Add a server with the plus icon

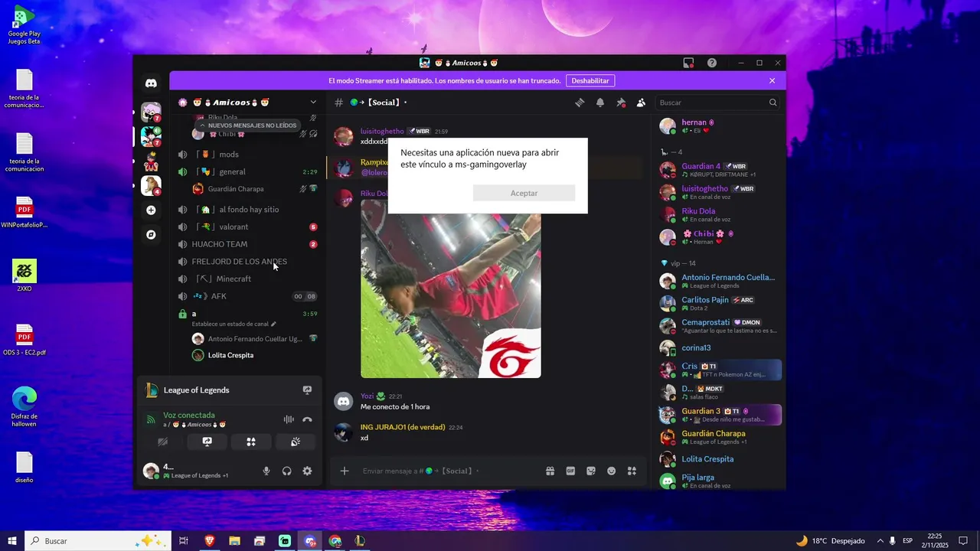151,210
